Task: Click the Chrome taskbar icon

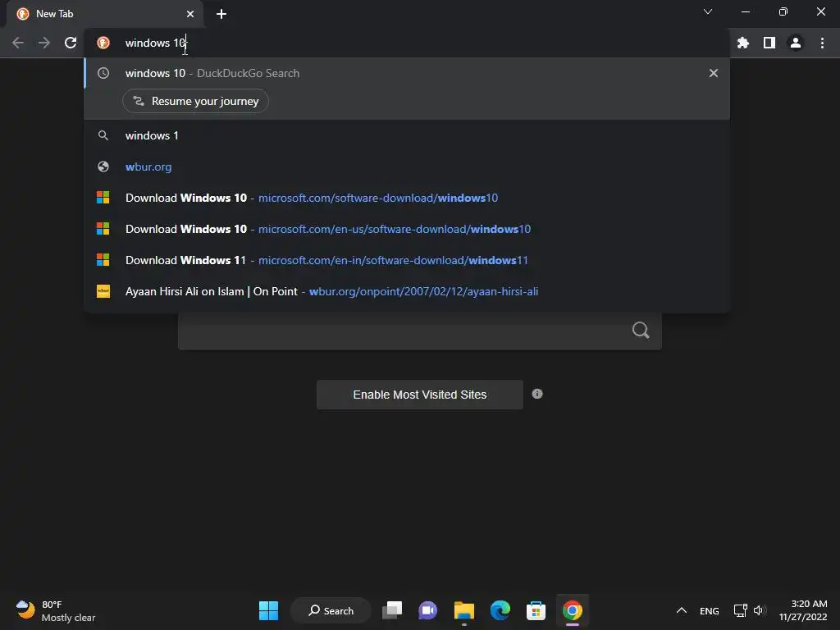Action: point(572,610)
